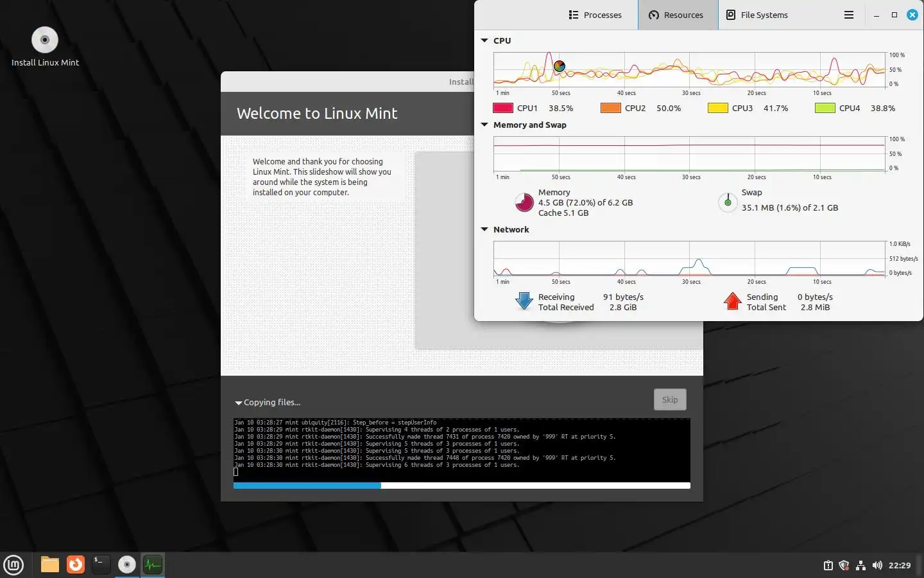
Task: Open the System Monitor hamburger menu
Action: coord(848,15)
